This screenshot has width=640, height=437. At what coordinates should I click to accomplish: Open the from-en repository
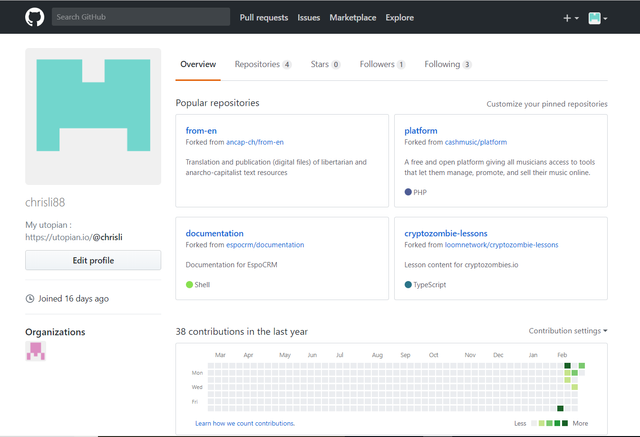pyautogui.click(x=201, y=131)
